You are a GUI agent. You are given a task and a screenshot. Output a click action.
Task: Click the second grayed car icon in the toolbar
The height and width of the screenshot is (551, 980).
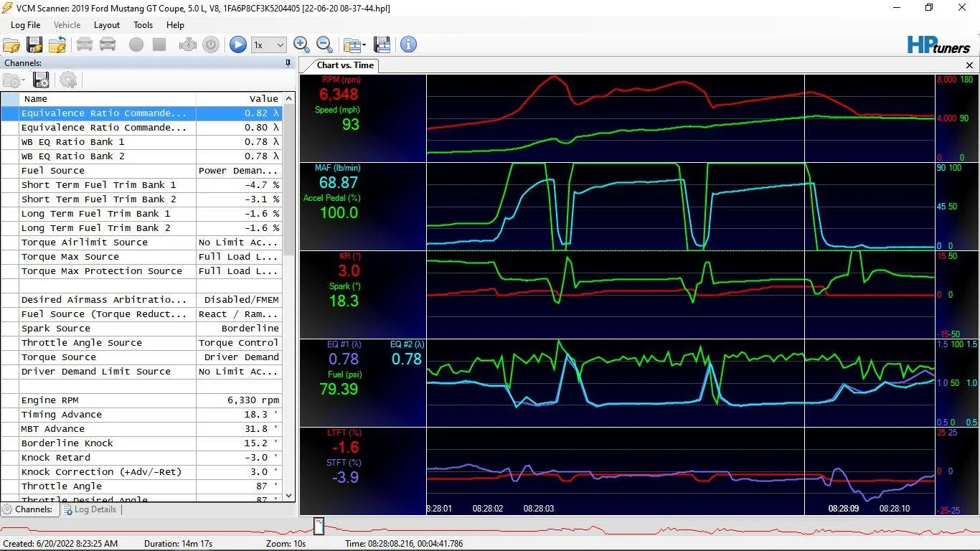(x=108, y=44)
